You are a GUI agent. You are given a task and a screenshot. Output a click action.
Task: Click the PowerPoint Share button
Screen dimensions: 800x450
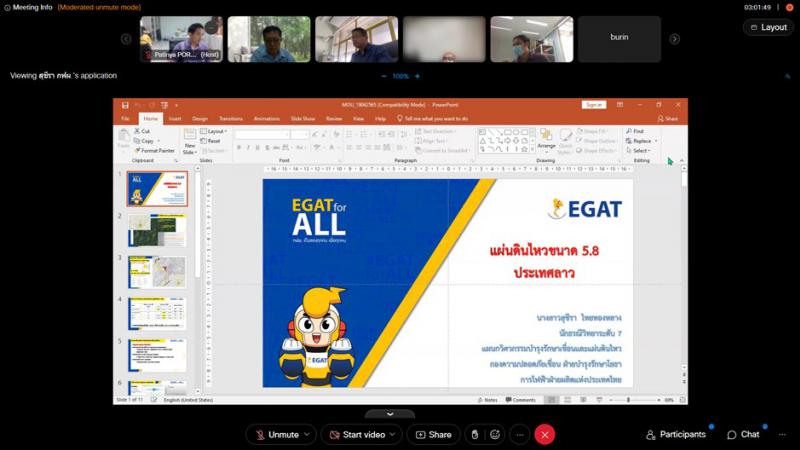668,118
